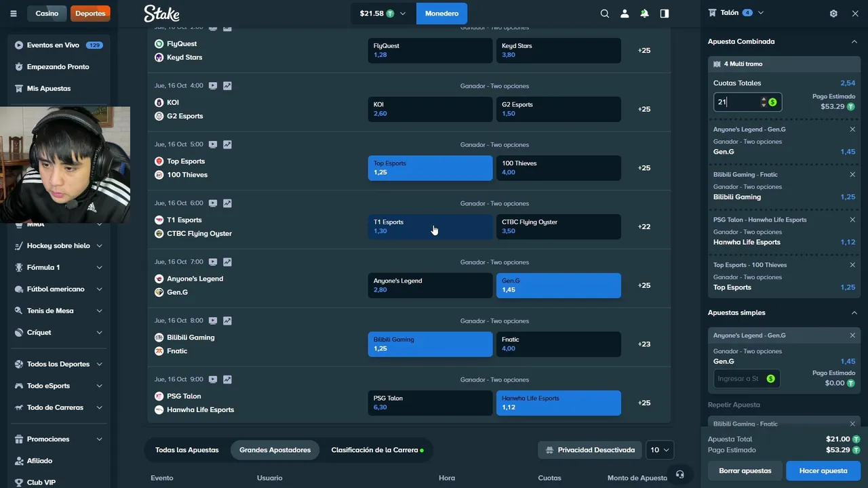The height and width of the screenshot is (488, 868).
Task: Select the Grandes Apostadores tab
Action: [275, 450]
